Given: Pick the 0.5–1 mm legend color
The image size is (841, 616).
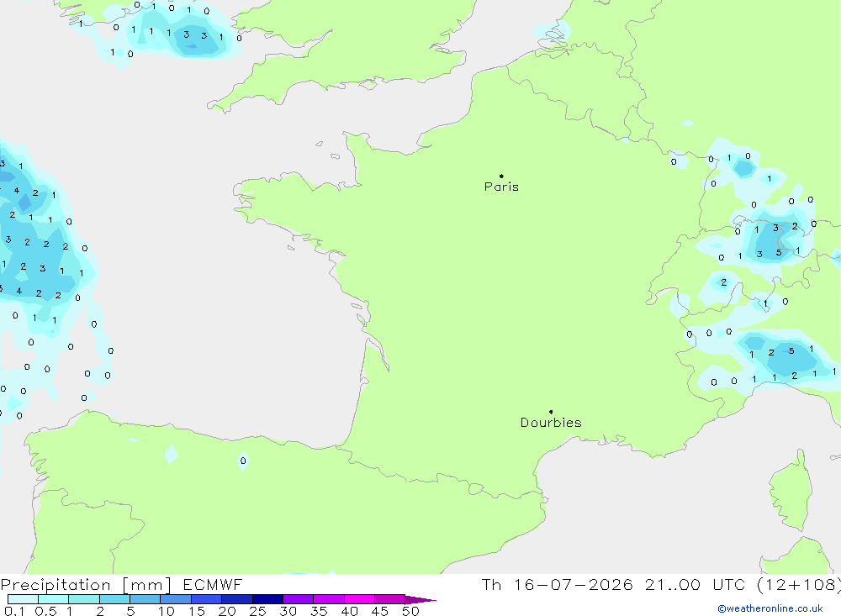Looking at the screenshot, I should (x=54, y=599).
